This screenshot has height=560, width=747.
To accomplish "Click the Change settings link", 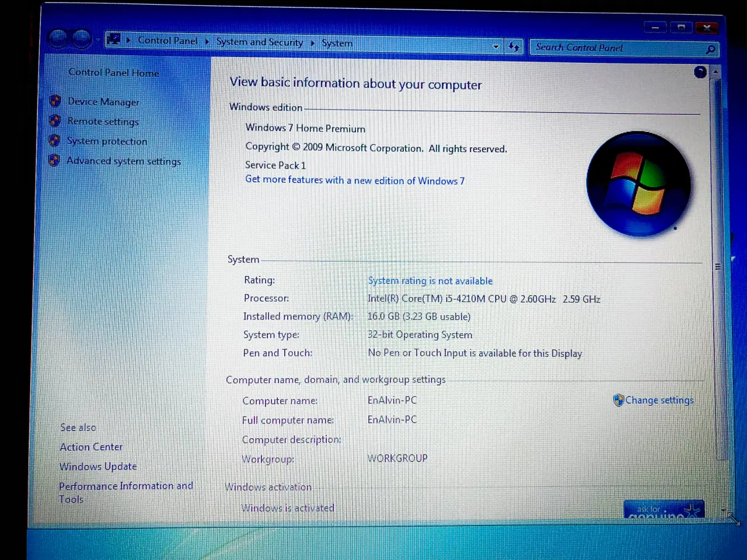I will 659,400.
